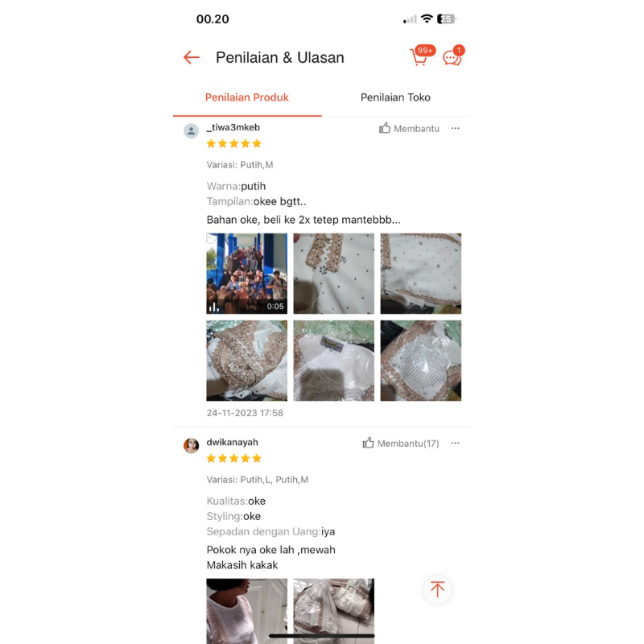Play the 0:05 review video thumbnail

(x=247, y=274)
